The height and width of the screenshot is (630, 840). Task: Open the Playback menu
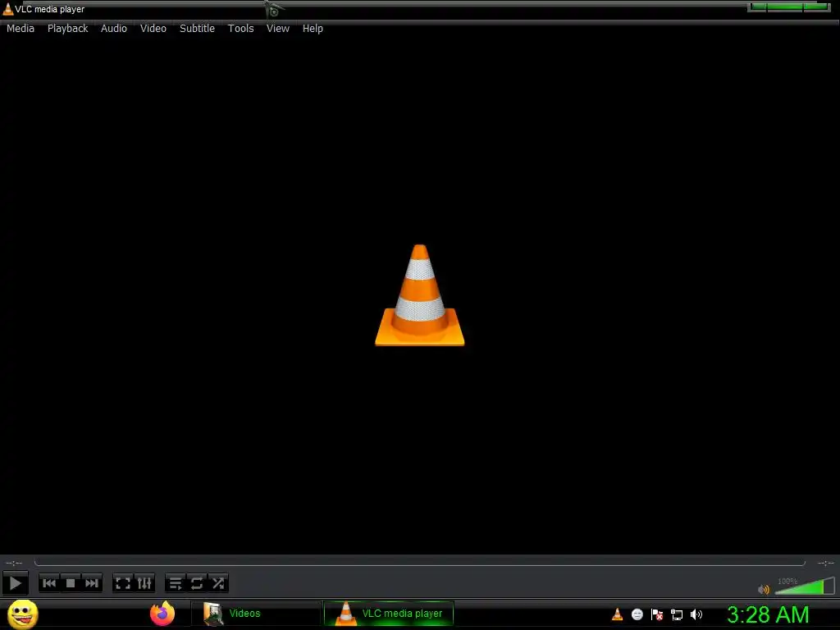coord(67,29)
